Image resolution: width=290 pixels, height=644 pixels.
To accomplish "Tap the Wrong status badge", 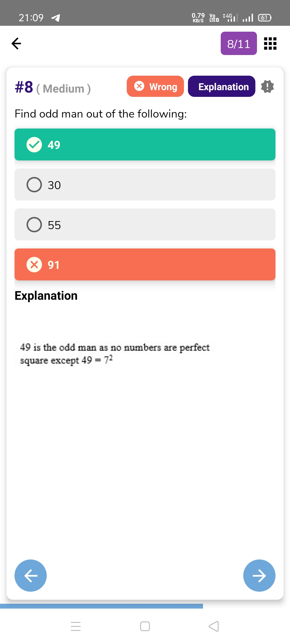I will tap(155, 86).
